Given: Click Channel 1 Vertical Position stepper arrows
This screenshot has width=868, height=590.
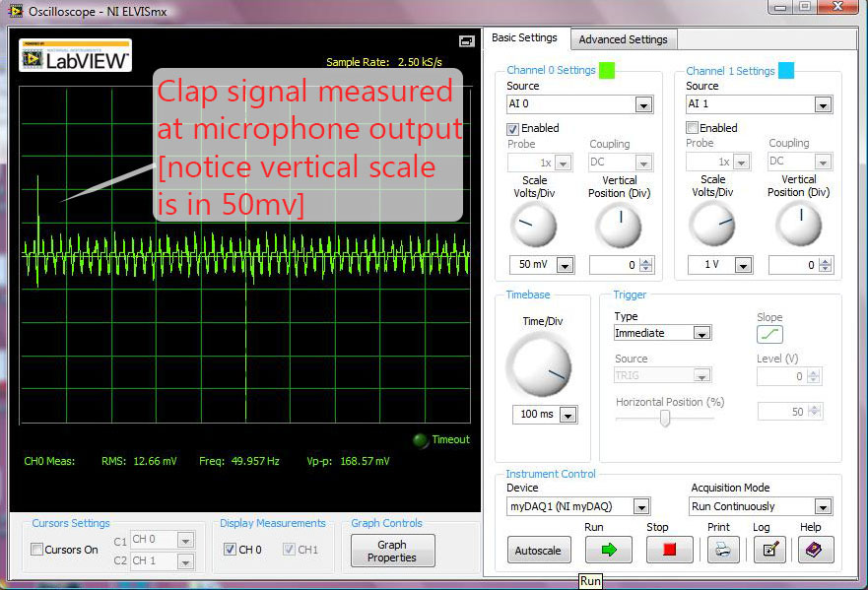Looking at the screenshot, I should click(x=826, y=265).
